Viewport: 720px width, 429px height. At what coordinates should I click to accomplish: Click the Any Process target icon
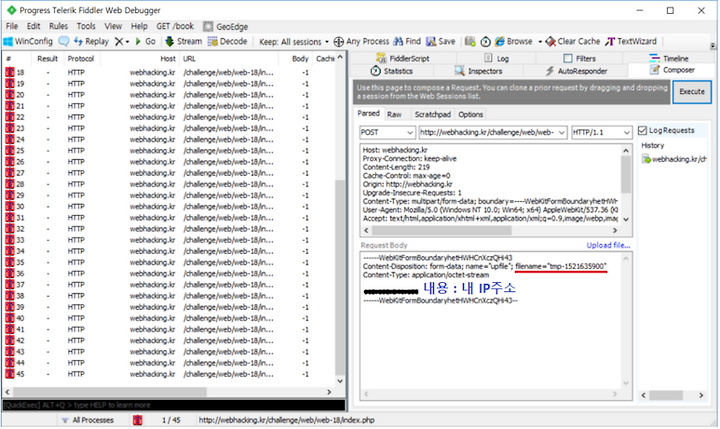point(338,42)
